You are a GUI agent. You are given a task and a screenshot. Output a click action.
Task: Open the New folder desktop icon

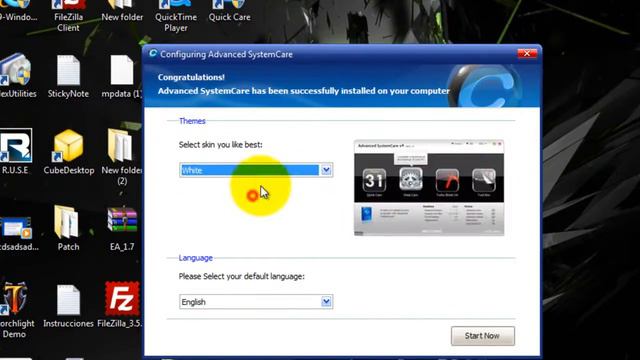122,11
